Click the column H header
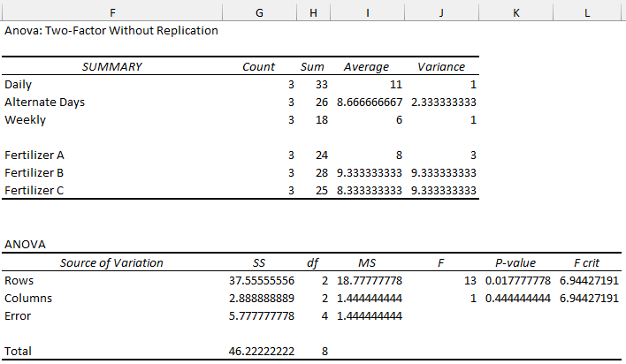The image size is (626, 364). (x=313, y=11)
